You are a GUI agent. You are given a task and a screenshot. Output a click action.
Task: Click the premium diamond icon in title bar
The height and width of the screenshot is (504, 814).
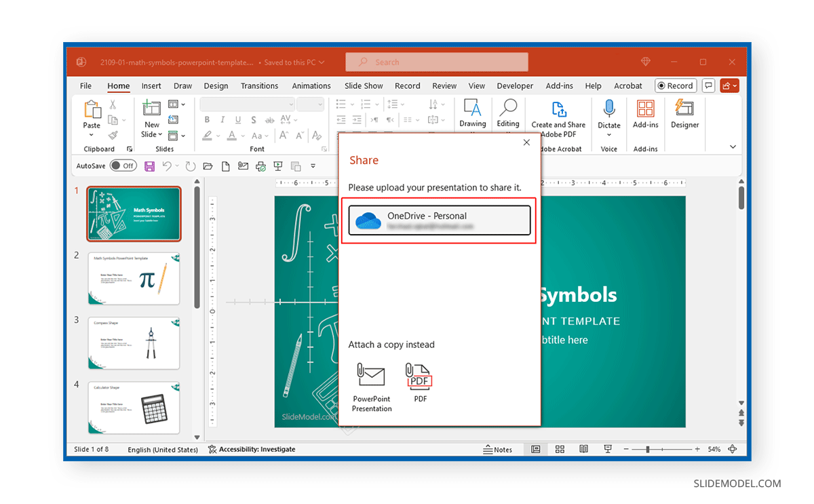646,62
